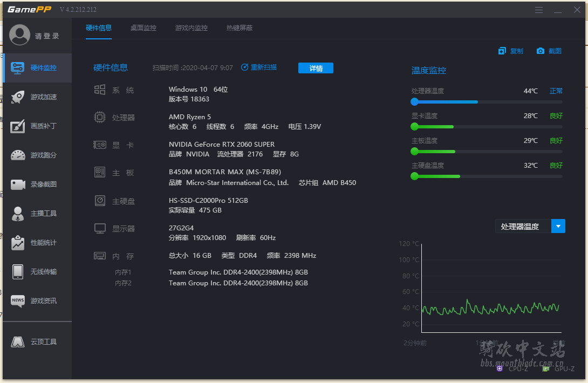This screenshot has width=588, height=383.
Task: Switch to the 硬件信息 tab
Action: [99, 28]
